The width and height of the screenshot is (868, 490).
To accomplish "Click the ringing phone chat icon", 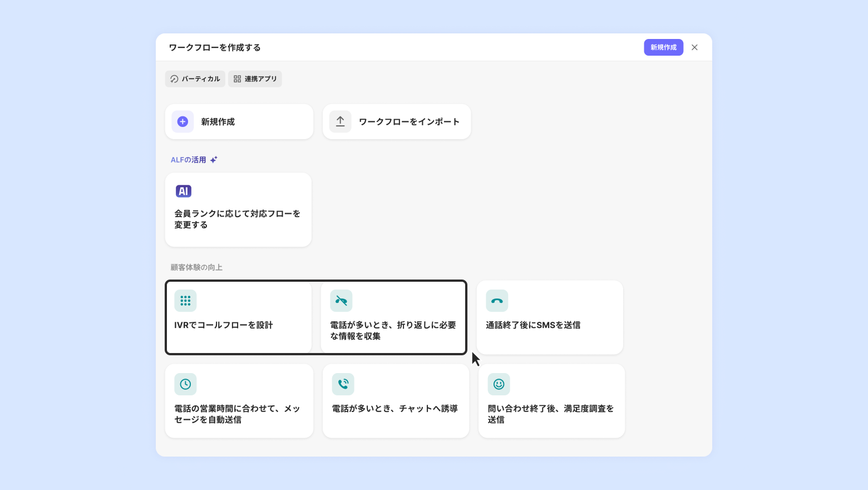I will pos(343,384).
